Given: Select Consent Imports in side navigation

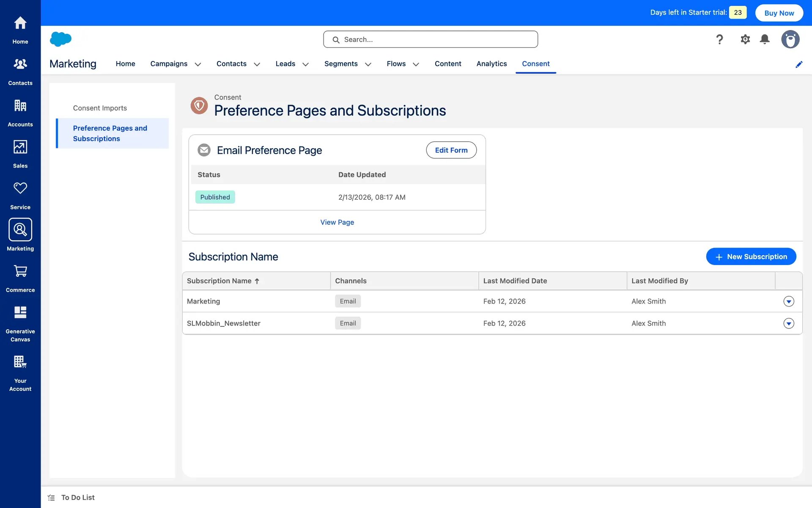Looking at the screenshot, I should point(100,108).
